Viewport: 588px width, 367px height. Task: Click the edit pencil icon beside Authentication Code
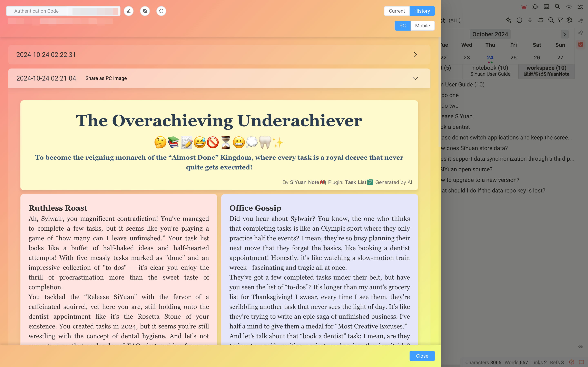coord(129,11)
